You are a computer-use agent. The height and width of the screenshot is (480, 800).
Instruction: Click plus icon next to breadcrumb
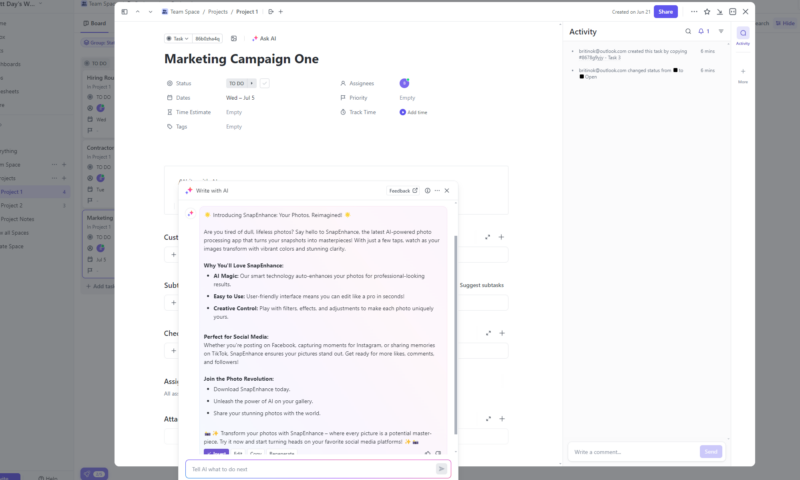click(x=281, y=12)
